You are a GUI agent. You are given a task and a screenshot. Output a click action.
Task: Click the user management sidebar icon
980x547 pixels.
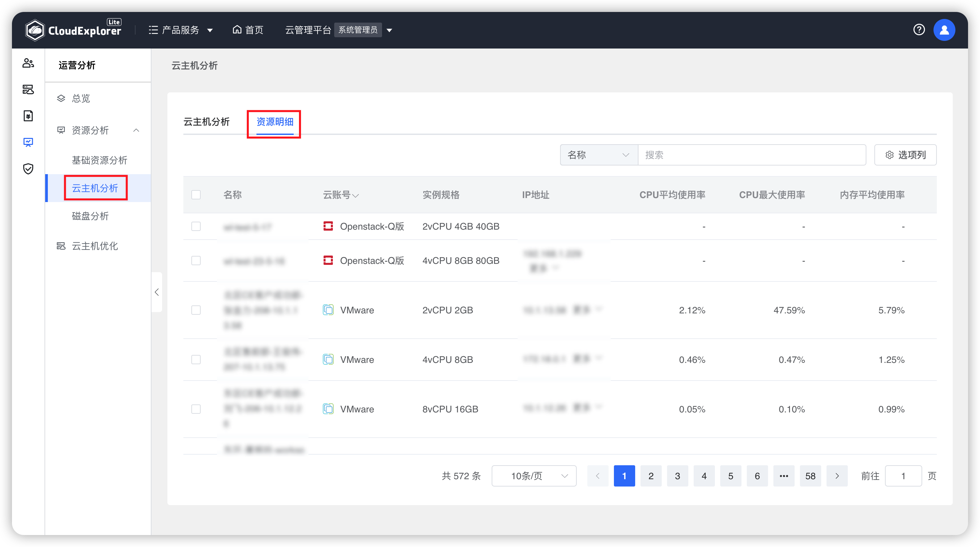[28, 63]
